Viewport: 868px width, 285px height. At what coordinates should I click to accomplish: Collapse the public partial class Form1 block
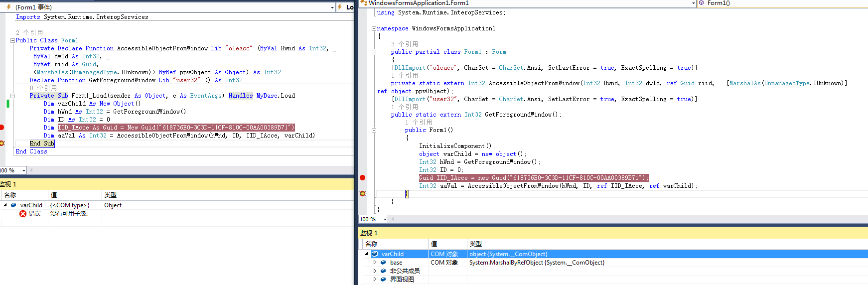(x=374, y=52)
